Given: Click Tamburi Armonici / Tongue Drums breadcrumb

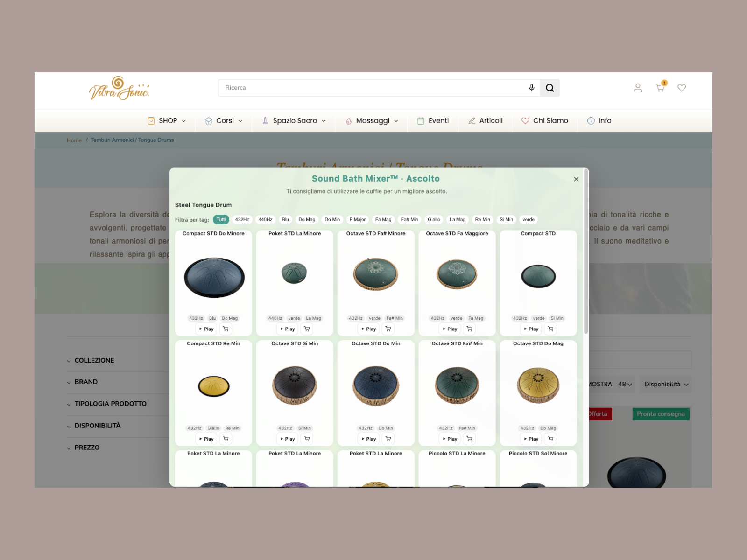Looking at the screenshot, I should click(x=132, y=140).
